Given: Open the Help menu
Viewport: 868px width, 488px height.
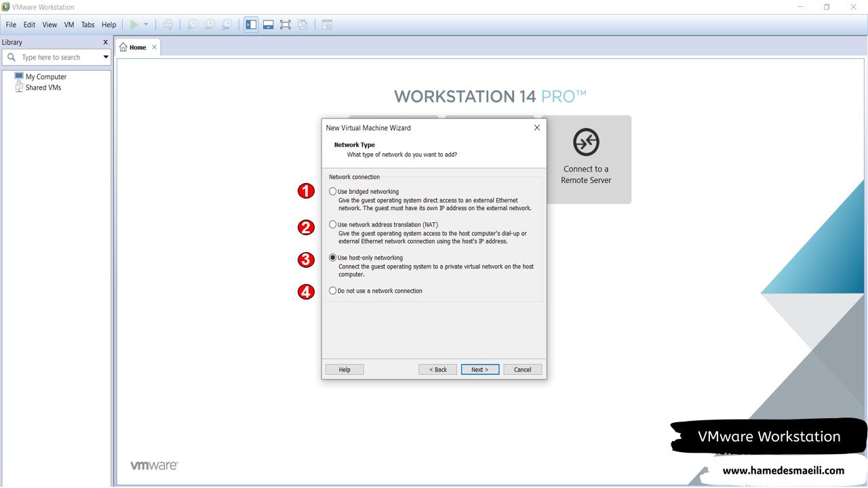Looking at the screenshot, I should (109, 24).
